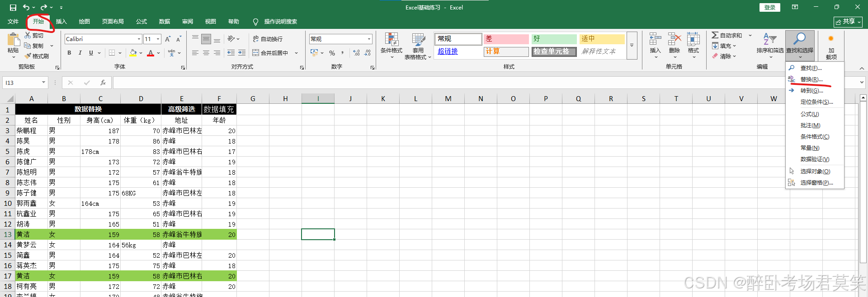Decrease font size with small A
868x297 pixels.
tap(179, 39)
